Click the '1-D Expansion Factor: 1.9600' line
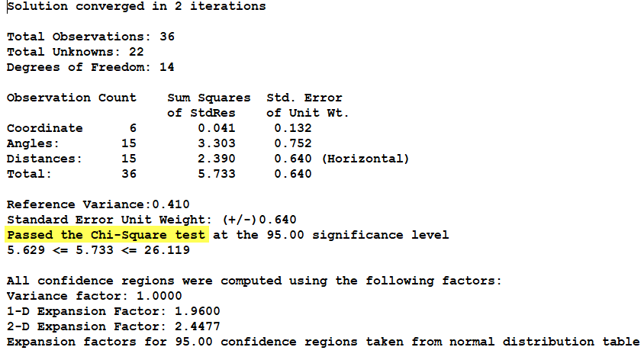The image size is (644, 360). [114, 311]
